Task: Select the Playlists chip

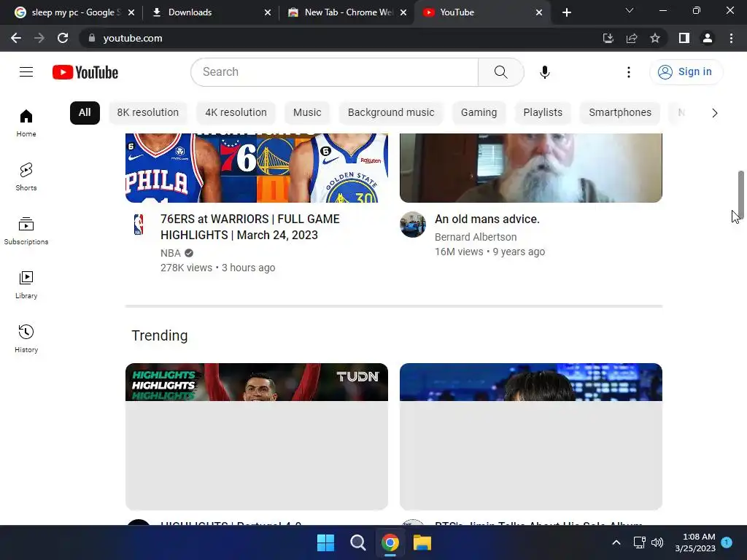Action: pos(543,113)
